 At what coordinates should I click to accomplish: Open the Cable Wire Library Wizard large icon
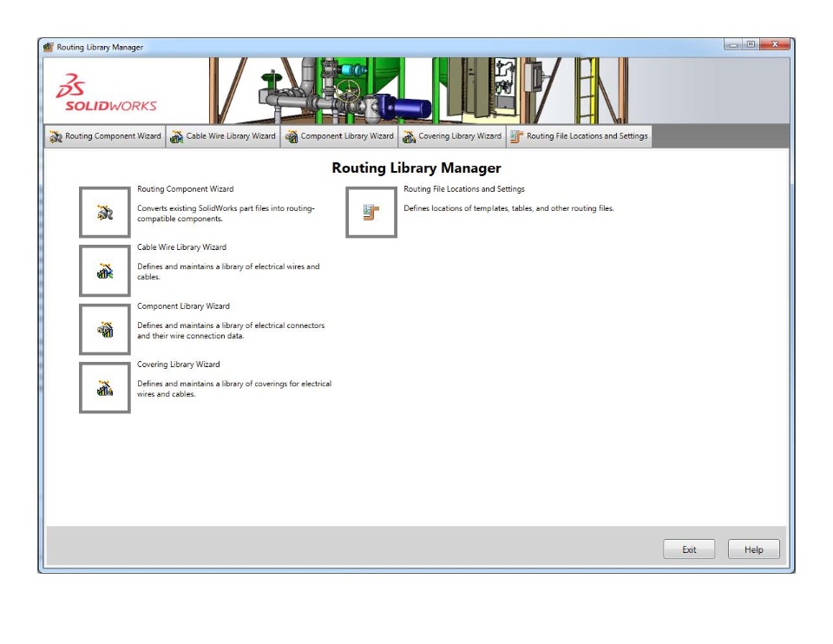[105, 271]
